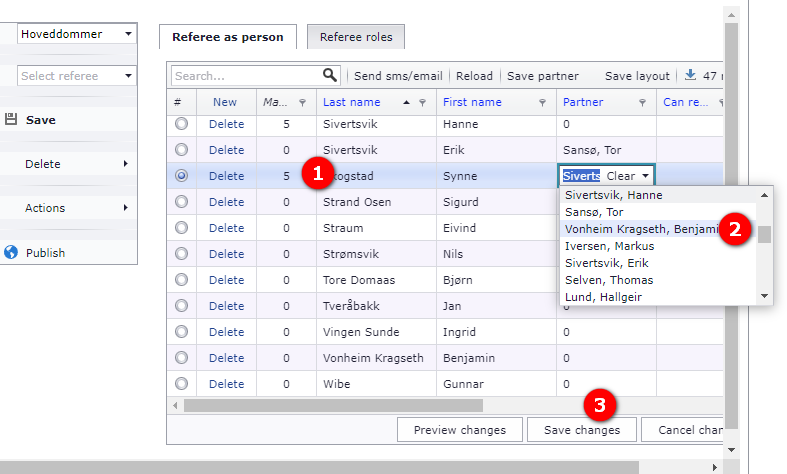Select radio button for Vingen Sunde row
787x474 pixels.
coord(182,332)
